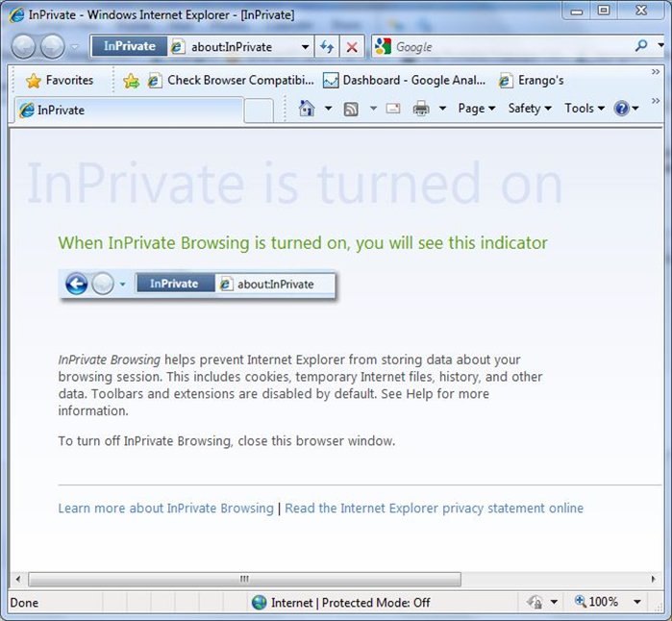The width and height of the screenshot is (672, 621).
Task: Open the Safety menu
Action: 530,109
